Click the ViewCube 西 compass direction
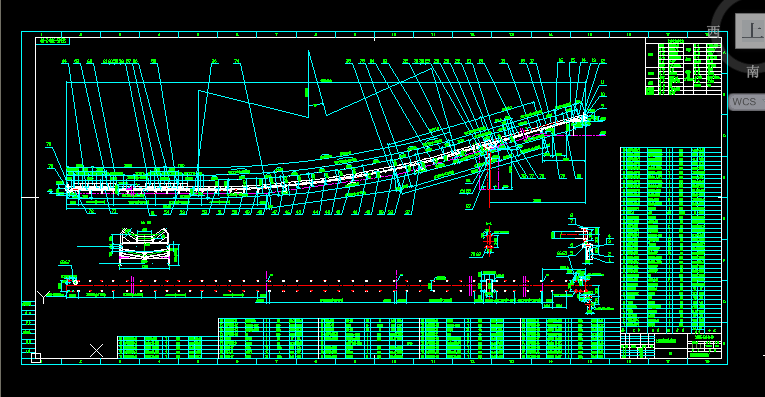Viewport: 765px width, 397px height. (713, 32)
